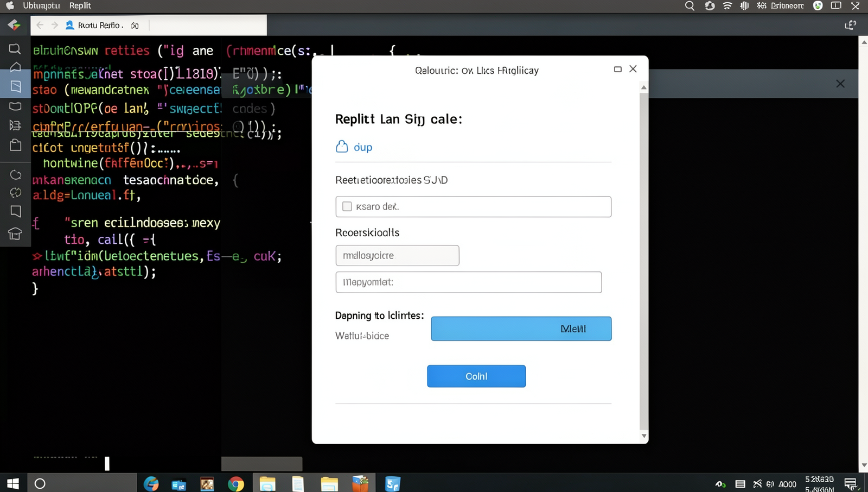868x492 pixels.
Task: Open the package box icon in sidebar
Action: (x=15, y=234)
